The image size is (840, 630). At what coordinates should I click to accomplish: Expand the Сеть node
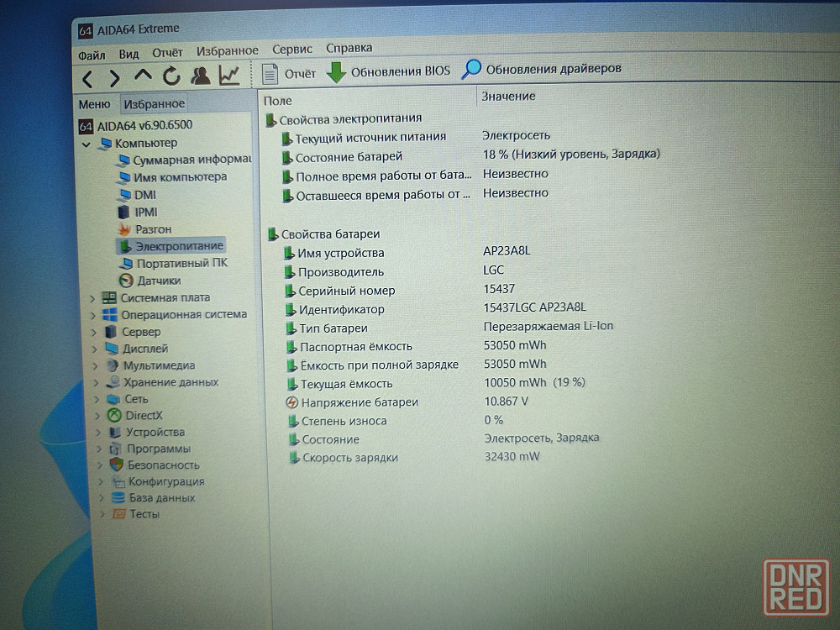(97, 400)
